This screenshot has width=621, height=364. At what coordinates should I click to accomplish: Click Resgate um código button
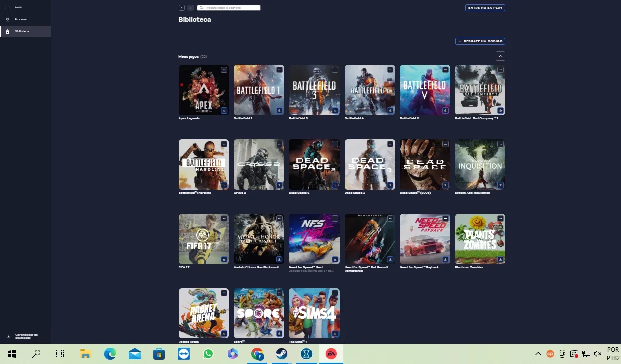tap(480, 41)
